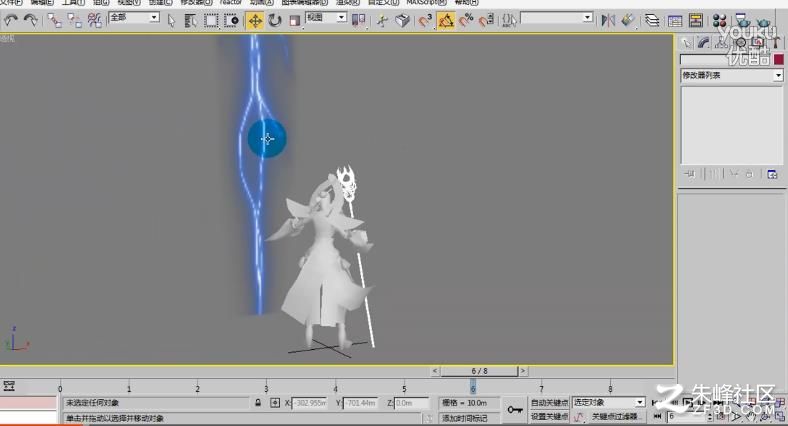
Task: Activate the Unlink Selection tool
Action: pyautogui.click(x=74, y=21)
